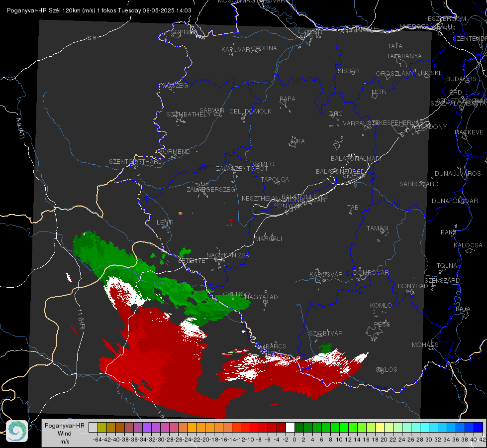Click the KALOCSA city label

pyautogui.click(x=468, y=245)
